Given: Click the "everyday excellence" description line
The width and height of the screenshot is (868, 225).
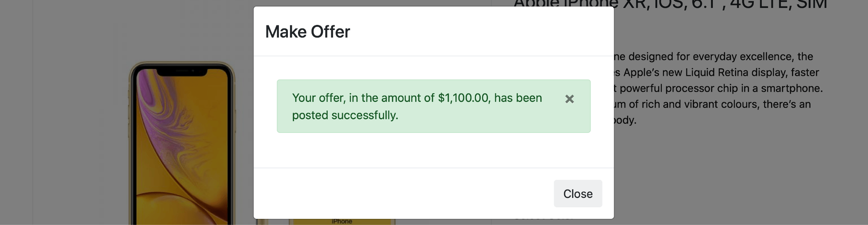Looking at the screenshot, I should 713,57.
